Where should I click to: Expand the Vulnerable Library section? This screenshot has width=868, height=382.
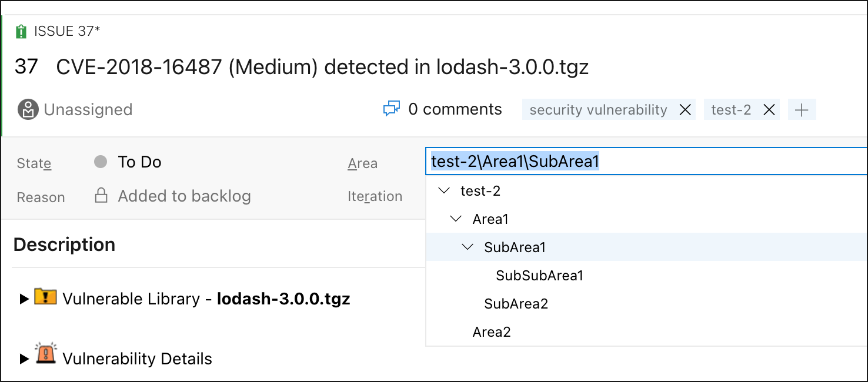(24, 299)
